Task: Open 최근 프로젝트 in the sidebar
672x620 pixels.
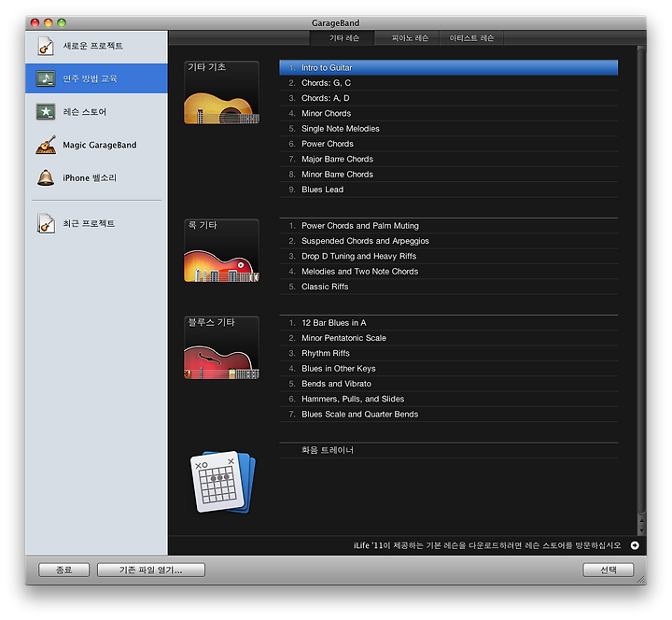Action: (x=96, y=223)
